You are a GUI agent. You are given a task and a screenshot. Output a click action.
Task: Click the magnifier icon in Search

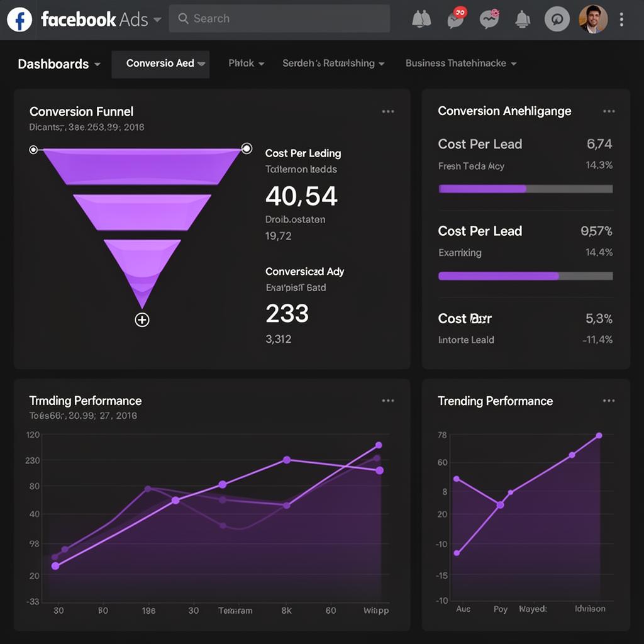tap(183, 18)
